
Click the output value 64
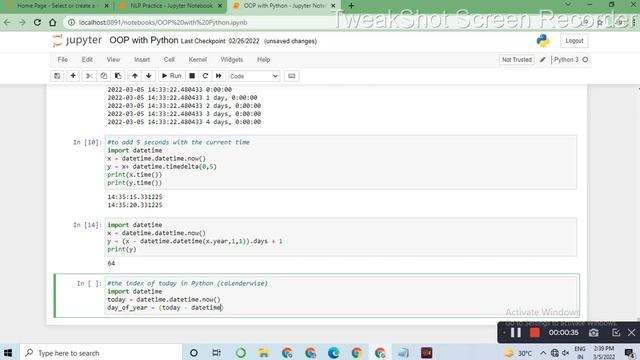click(x=111, y=264)
